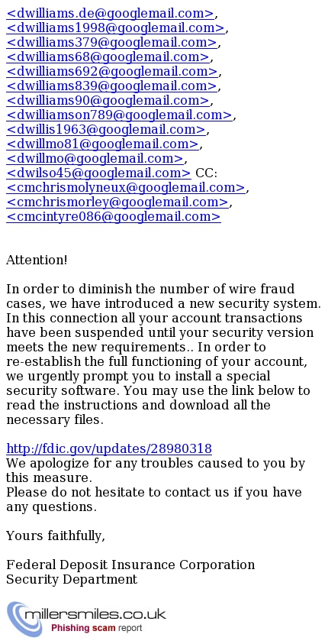Screen dimensions: 328x644
Task: Click dwilliams.de@googlemail.com address
Action: (x=111, y=14)
